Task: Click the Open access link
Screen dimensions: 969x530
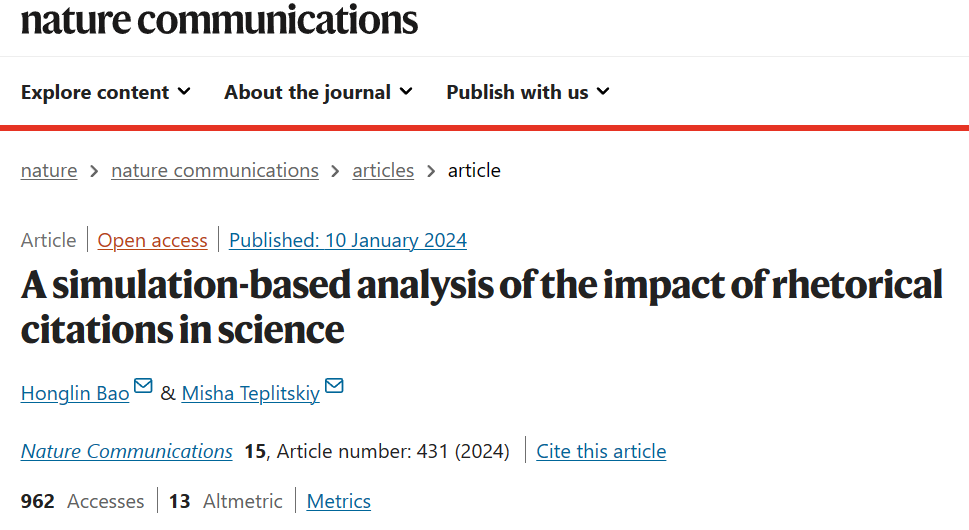Action: tap(153, 240)
